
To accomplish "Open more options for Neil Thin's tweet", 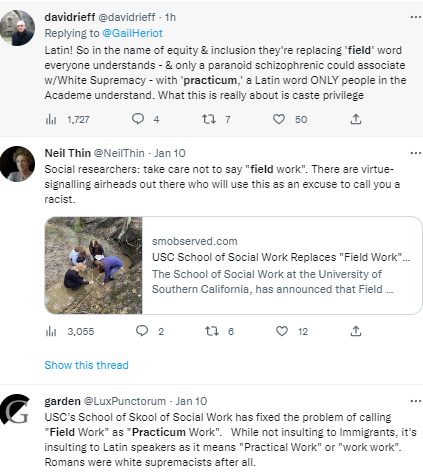I will (416, 153).
